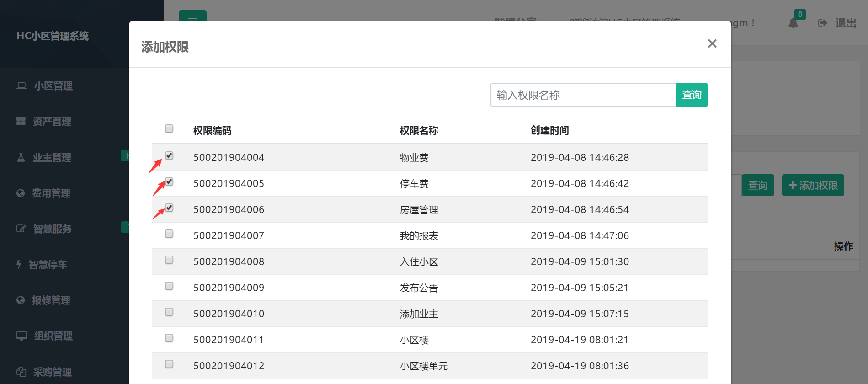This screenshot has height=384, width=868.
Task: Open 组织管理 in the sidebar
Action: point(53,336)
